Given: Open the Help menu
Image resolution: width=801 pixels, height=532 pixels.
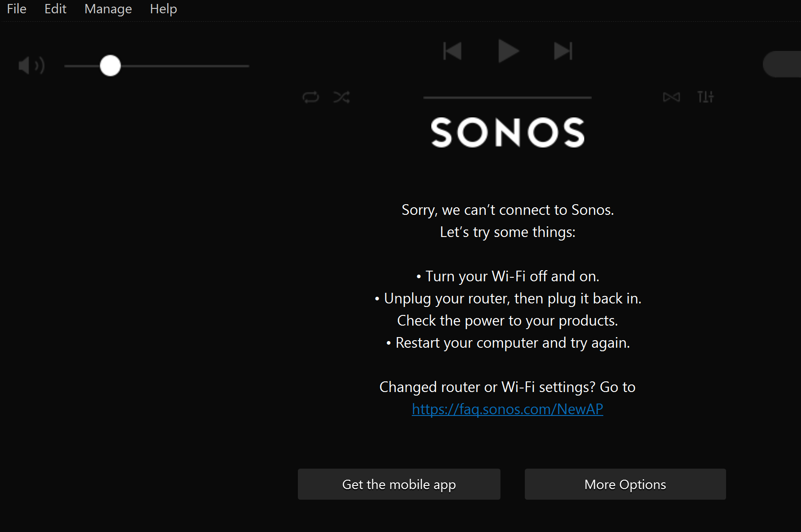Looking at the screenshot, I should pyautogui.click(x=164, y=9).
